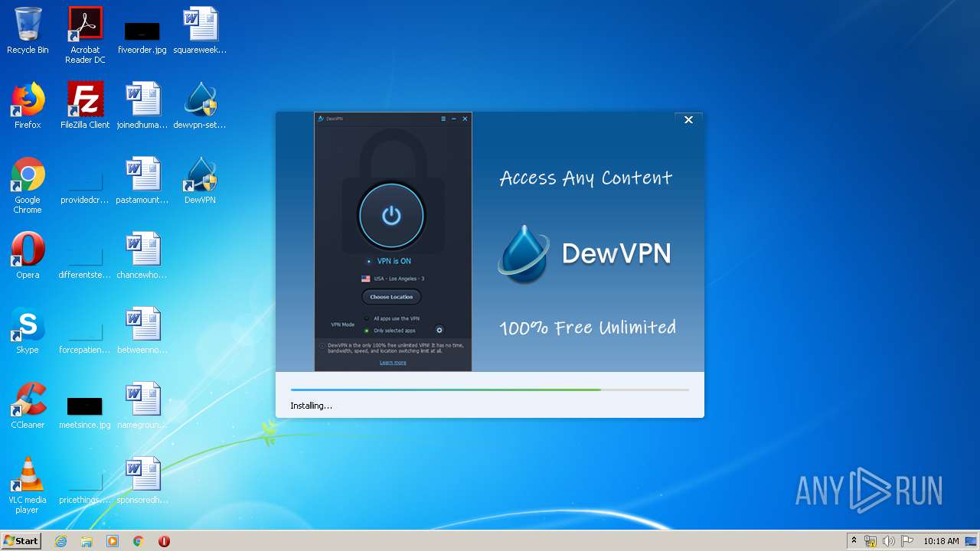Click Choose Location in the preview
Image resolution: width=980 pixels, height=551 pixels.
pyautogui.click(x=391, y=297)
